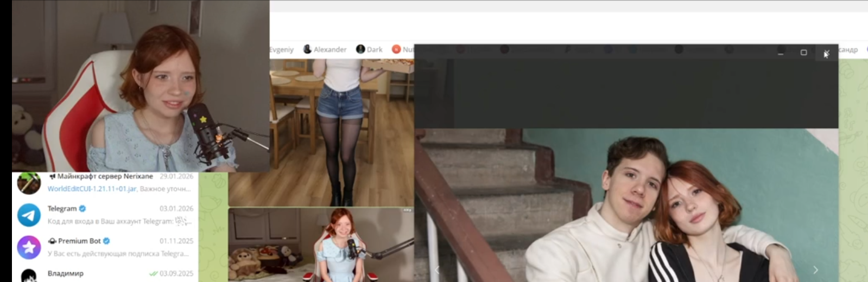Click the couple photo in viewer

(x=626, y=205)
